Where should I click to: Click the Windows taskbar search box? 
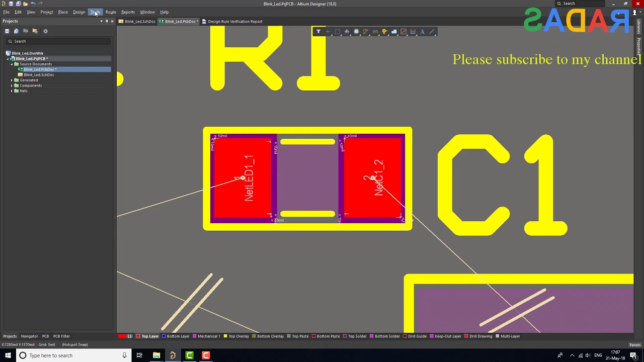pos(73,355)
